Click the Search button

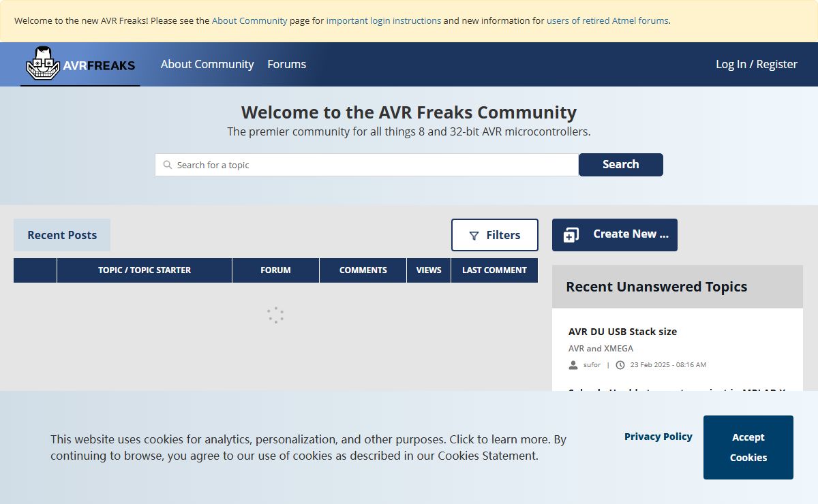point(621,165)
